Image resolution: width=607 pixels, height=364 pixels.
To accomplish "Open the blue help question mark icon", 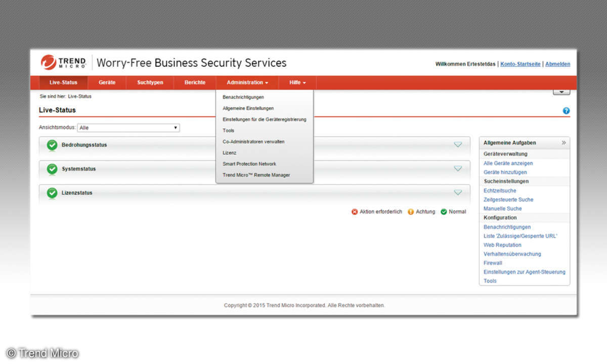I will click(566, 111).
